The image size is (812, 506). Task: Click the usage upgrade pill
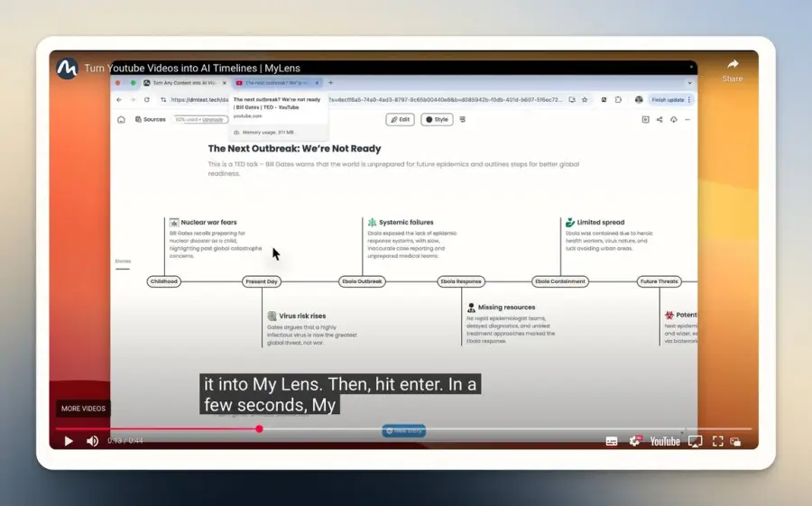(x=200, y=120)
